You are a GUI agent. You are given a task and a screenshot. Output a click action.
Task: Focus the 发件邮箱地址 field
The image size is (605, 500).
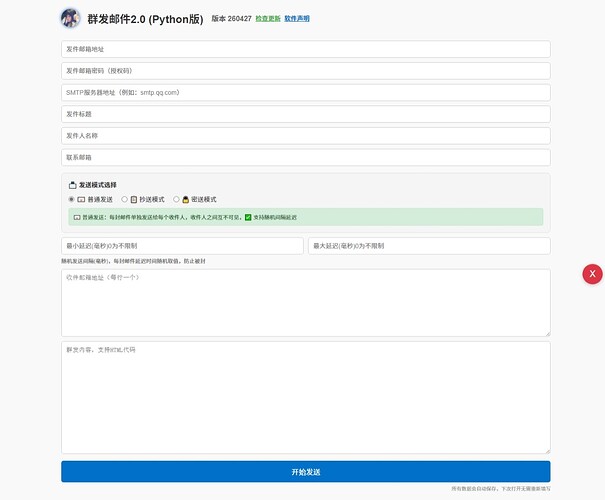coord(306,49)
